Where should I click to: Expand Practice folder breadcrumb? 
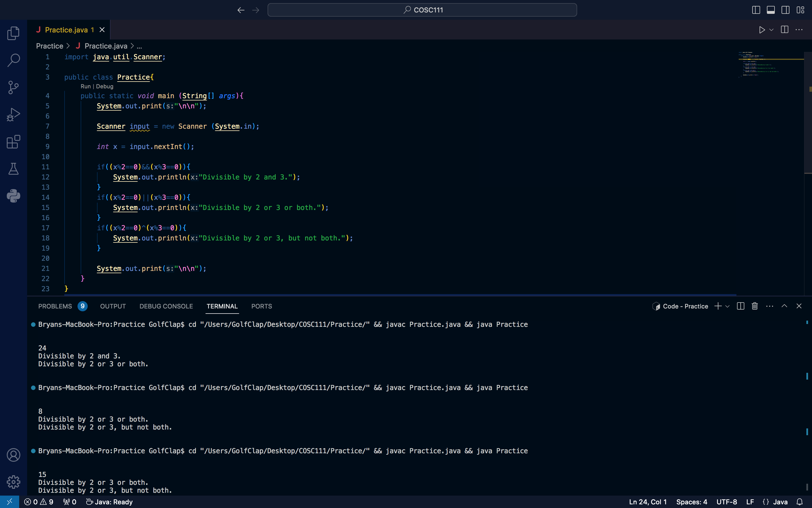(x=50, y=46)
